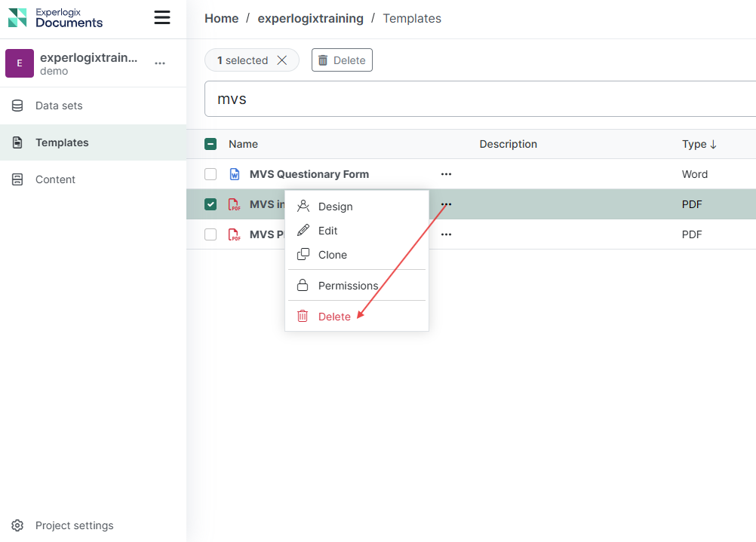Click the purple E project avatar
This screenshot has height=542, width=756.
(x=20, y=63)
